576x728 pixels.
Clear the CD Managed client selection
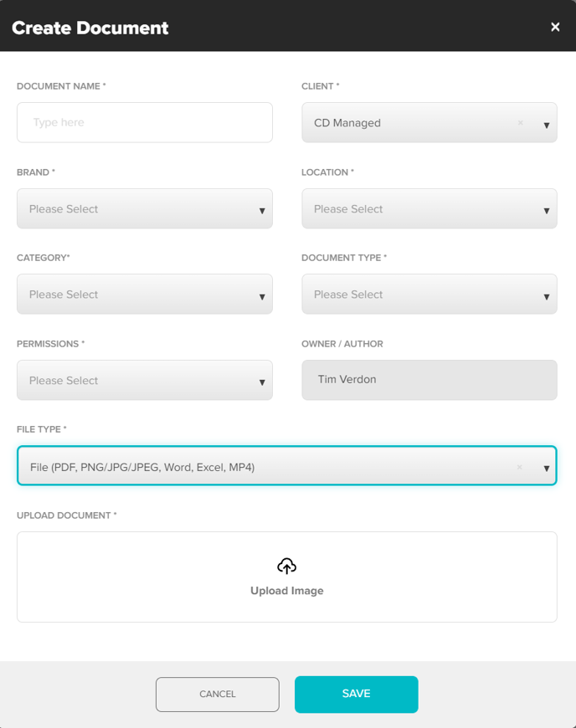pos(520,122)
